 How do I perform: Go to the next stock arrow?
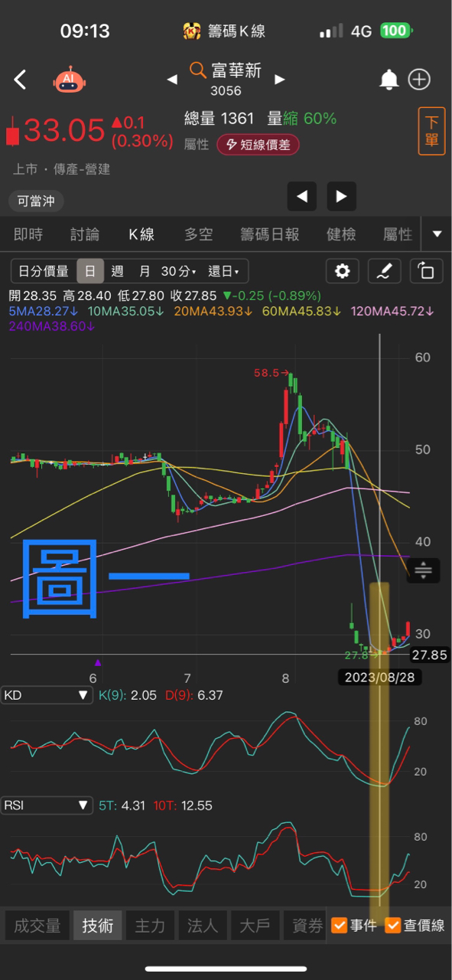pyautogui.click(x=280, y=80)
